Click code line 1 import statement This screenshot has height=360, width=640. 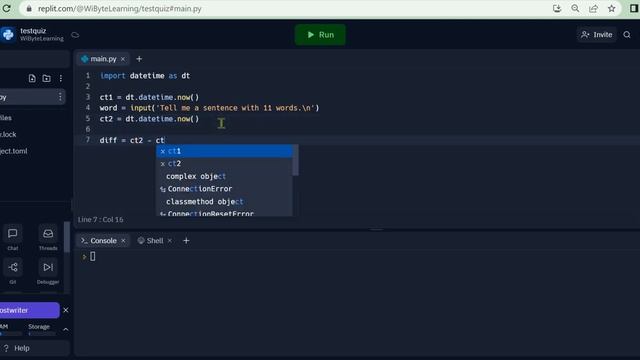pos(145,76)
